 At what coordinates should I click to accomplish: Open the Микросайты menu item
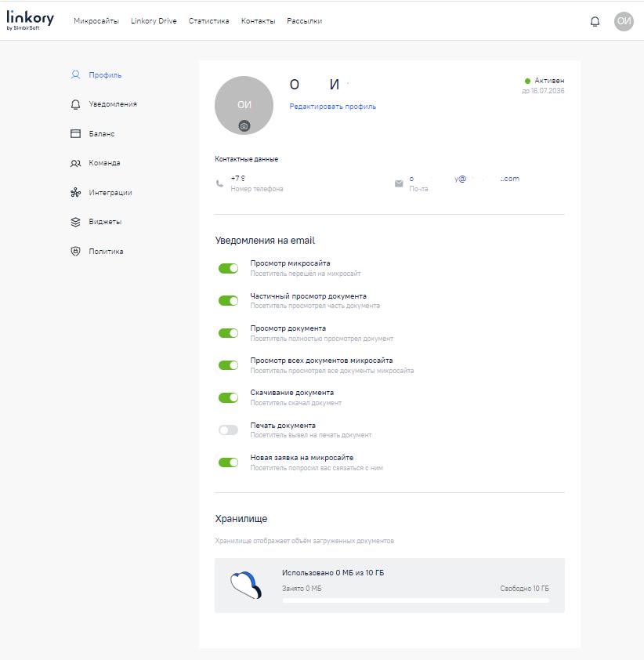click(x=96, y=21)
